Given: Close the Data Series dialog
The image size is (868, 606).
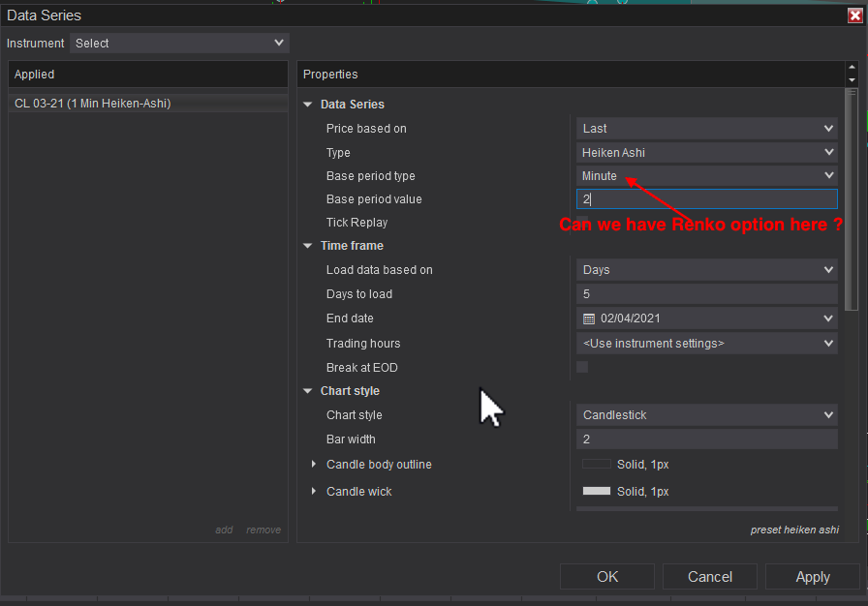Looking at the screenshot, I should 854,15.
